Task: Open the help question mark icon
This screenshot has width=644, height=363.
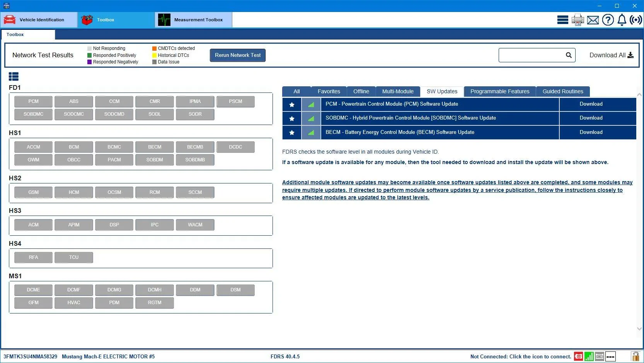Action: point(608,20)
